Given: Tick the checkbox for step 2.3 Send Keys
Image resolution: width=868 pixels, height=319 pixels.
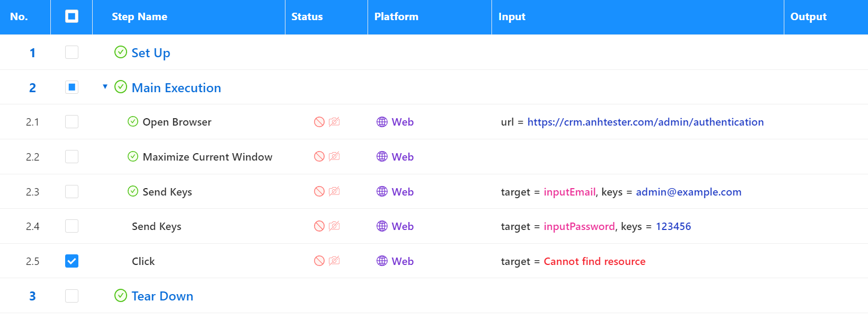Looking at the screenshot, I should coord(71,192).
